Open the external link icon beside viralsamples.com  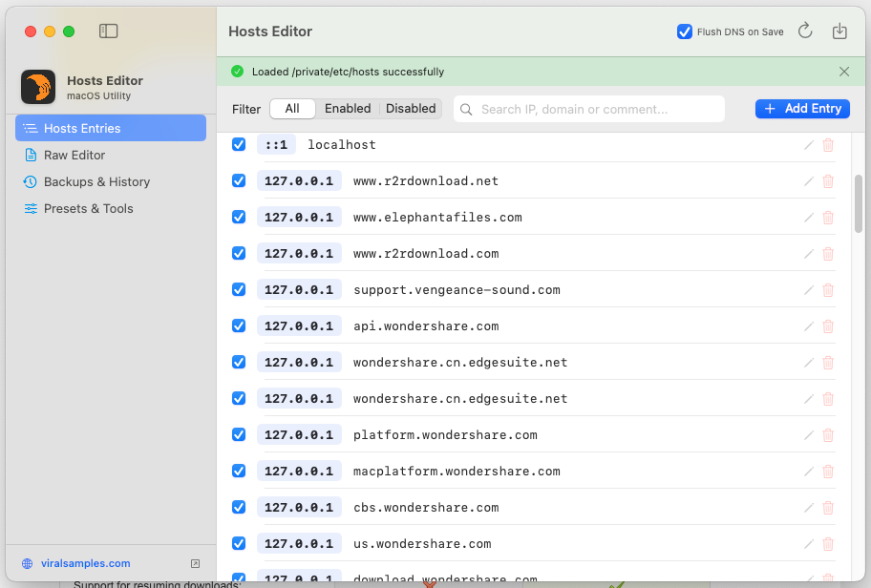[x=195, y=563]
